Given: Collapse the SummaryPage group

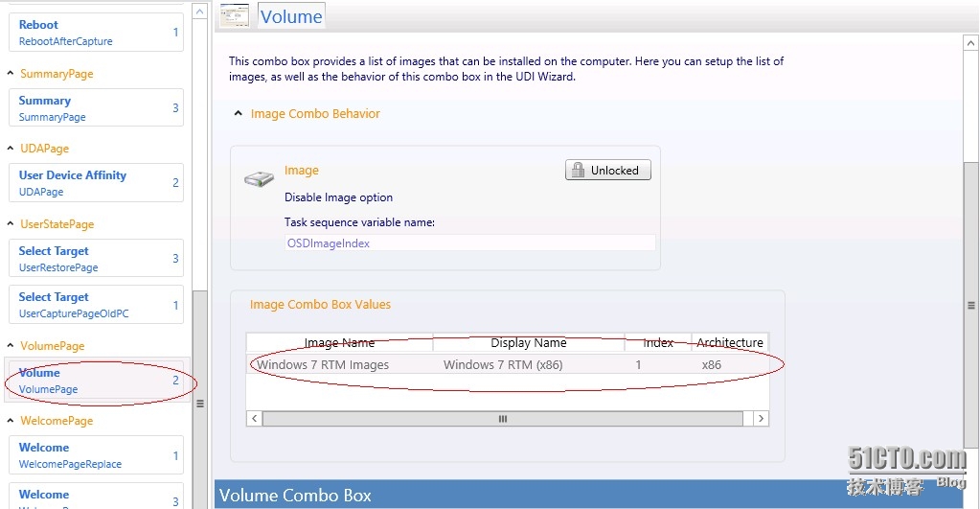Looking at the screenshot, I should pos(11,74).
